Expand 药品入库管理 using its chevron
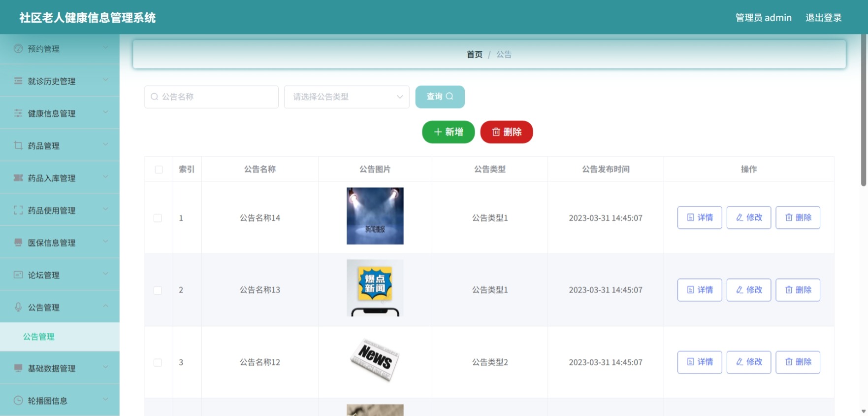 (105, 176)
